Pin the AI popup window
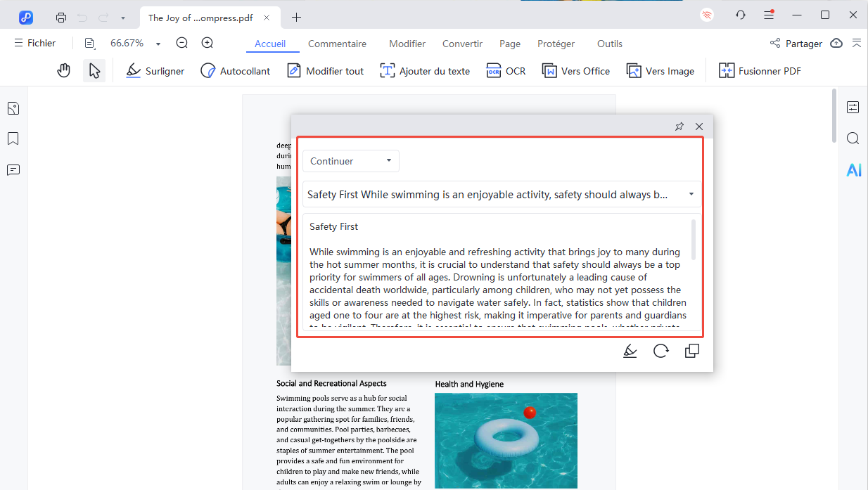 click(x=679, y=127)
